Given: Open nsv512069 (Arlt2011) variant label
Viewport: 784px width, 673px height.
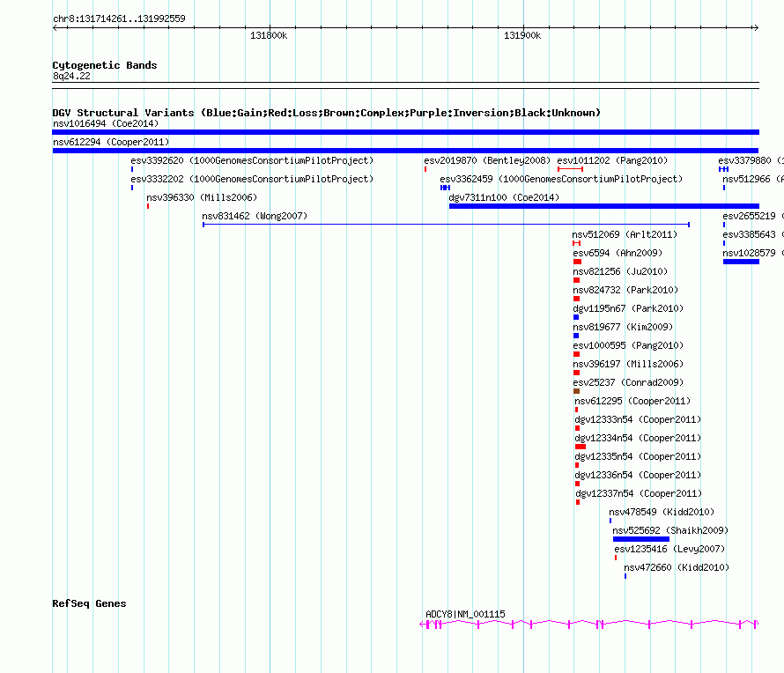Looking at the screenshot, I should tap(625, 234).
